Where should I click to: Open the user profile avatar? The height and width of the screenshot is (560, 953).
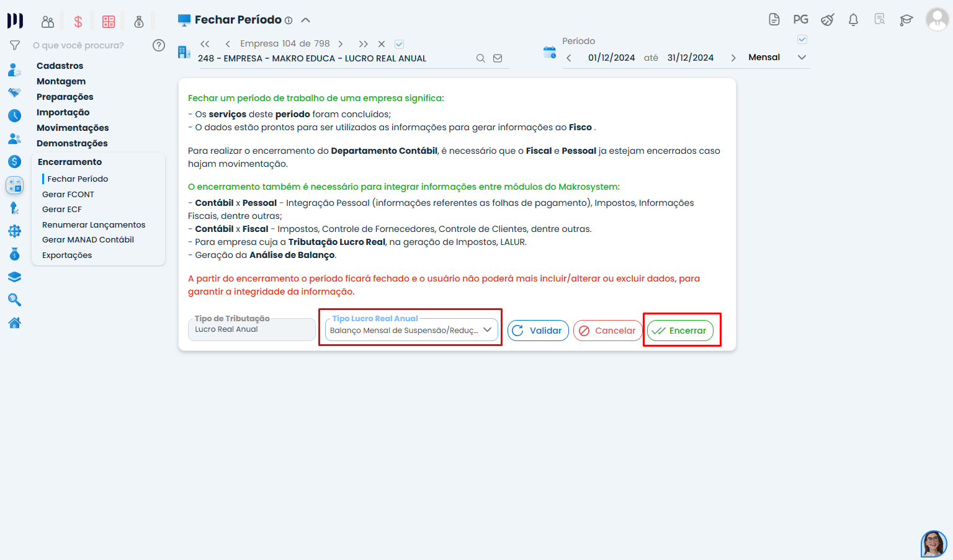click(937, 19)
